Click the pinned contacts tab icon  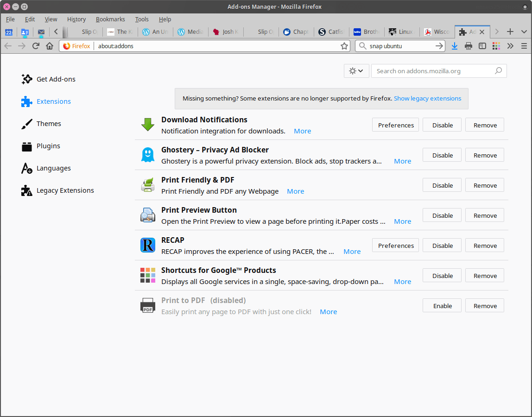tap(25, 32)
